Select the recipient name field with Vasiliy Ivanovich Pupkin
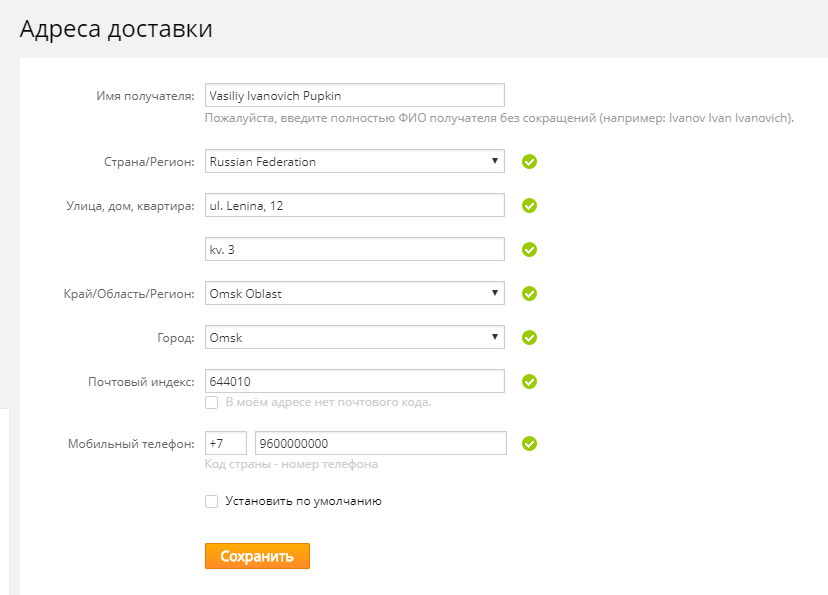This screenshot has height=595, width=828. coord(354,95)
